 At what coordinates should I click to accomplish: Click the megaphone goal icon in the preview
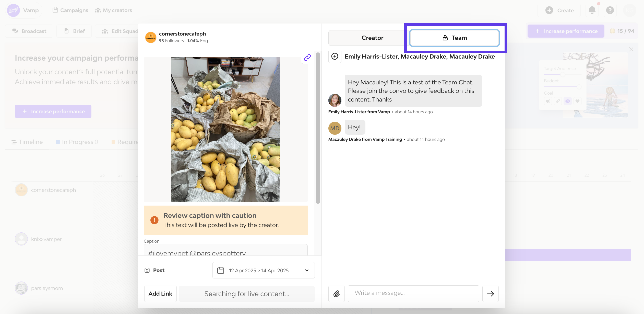tap(548, 101)
